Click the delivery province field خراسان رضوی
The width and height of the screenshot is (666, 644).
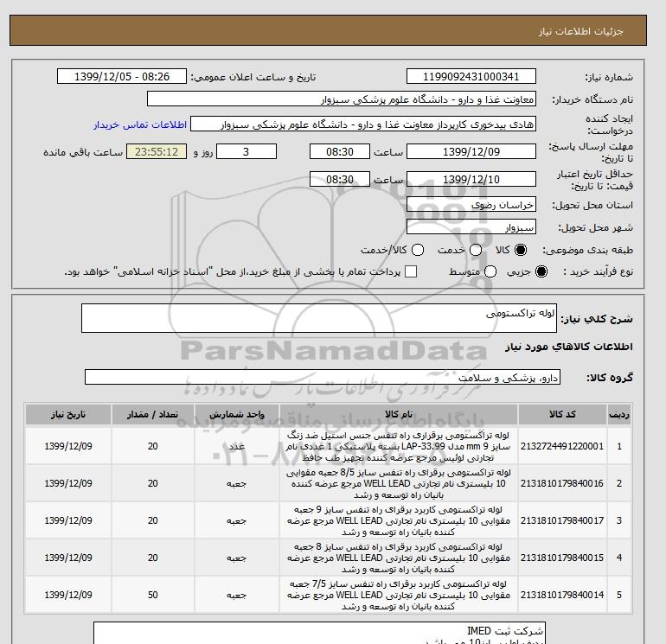pyautogui.click(x=471, y=205)
